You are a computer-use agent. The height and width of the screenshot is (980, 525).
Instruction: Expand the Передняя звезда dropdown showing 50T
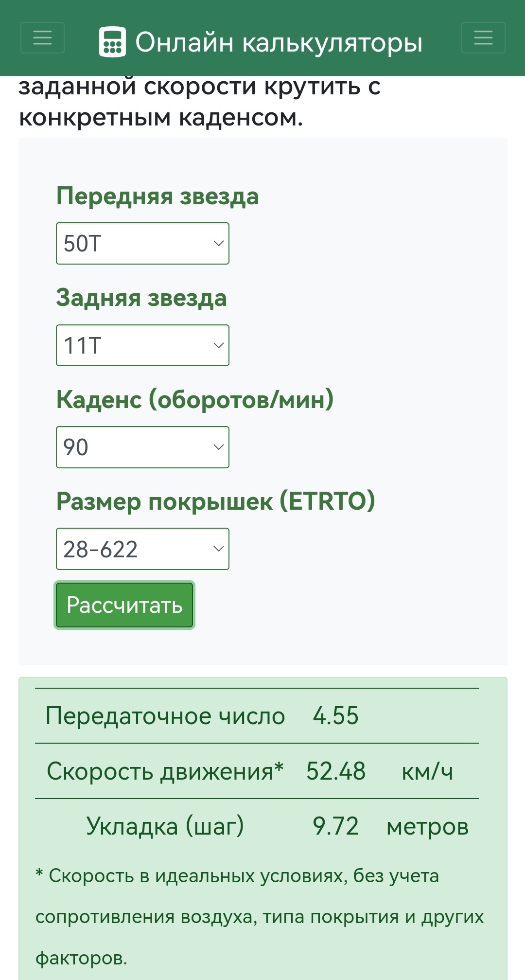tap(142, 244)
